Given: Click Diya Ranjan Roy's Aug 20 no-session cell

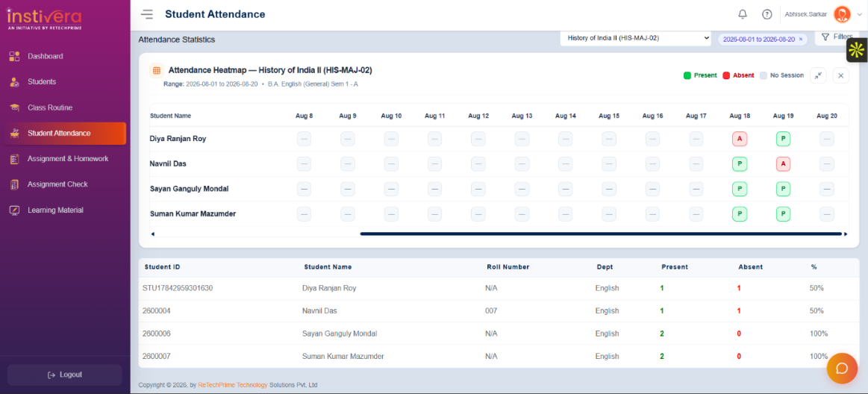Looking at the screenshot, I should (x=826, y=139).
